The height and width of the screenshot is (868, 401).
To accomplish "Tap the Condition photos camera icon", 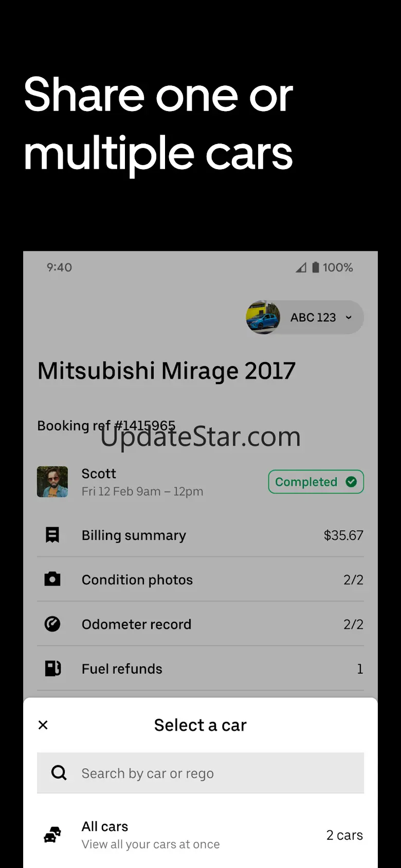I will point(52,579).
